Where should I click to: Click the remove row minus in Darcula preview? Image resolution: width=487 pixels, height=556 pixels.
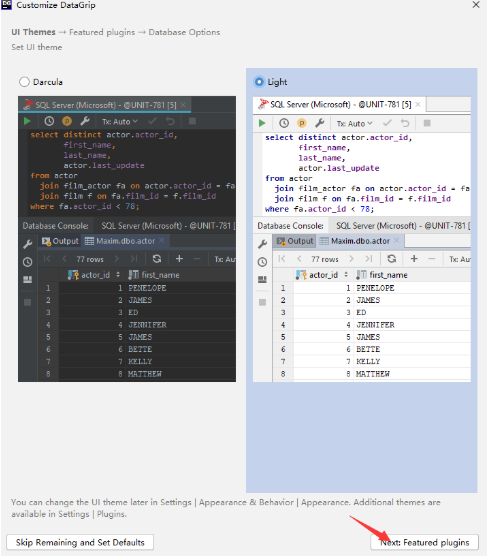197,259
